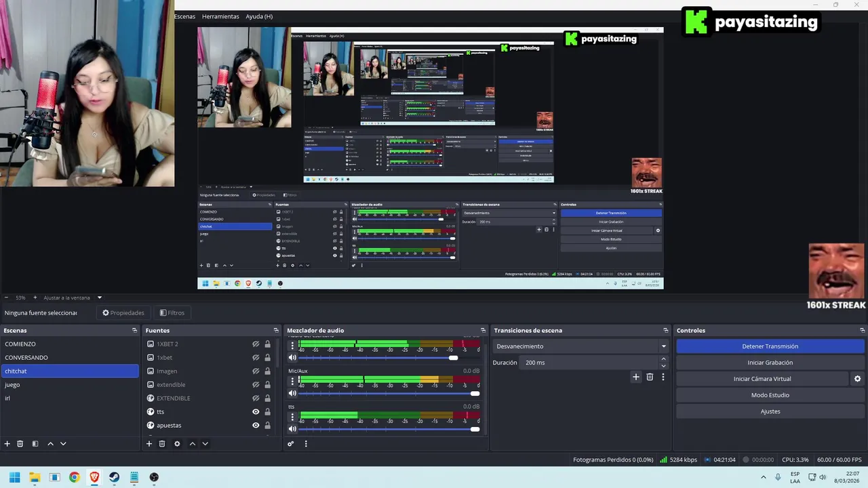
Task: Add a new scene with plus icon
Action: pyautogui.click(x=7, y=444)
